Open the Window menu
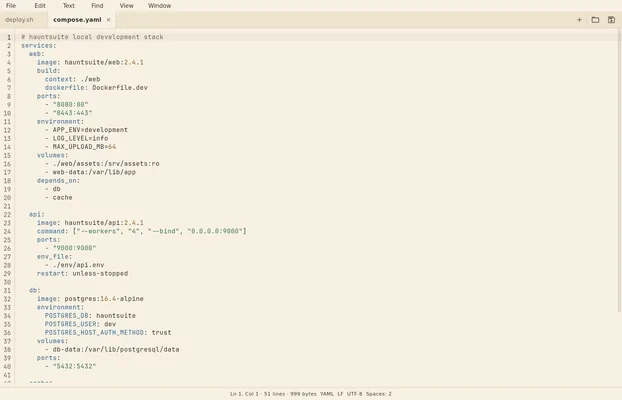Viewport: 622px width, 400px height. coord(159,6)
